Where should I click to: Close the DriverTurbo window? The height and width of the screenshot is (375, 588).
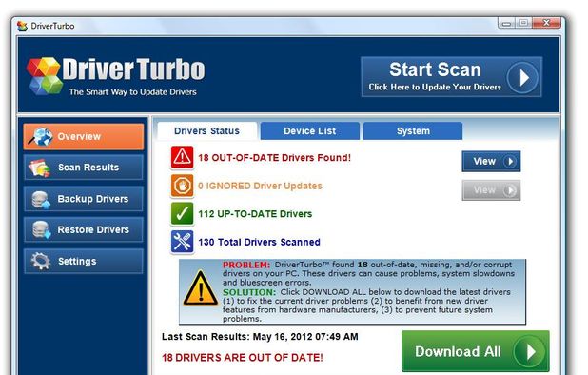point(546,23)
